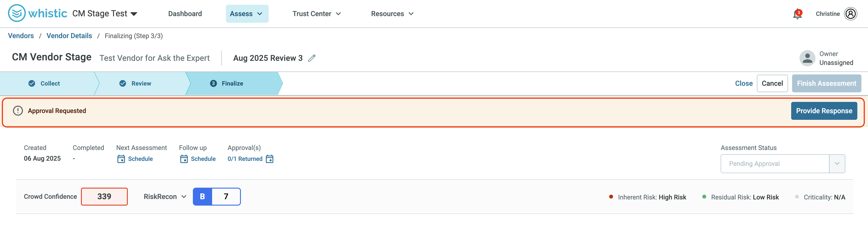Expand the RiskRecon dropdown chevron
Screen dimensions: 868x231
coord(184,197)
